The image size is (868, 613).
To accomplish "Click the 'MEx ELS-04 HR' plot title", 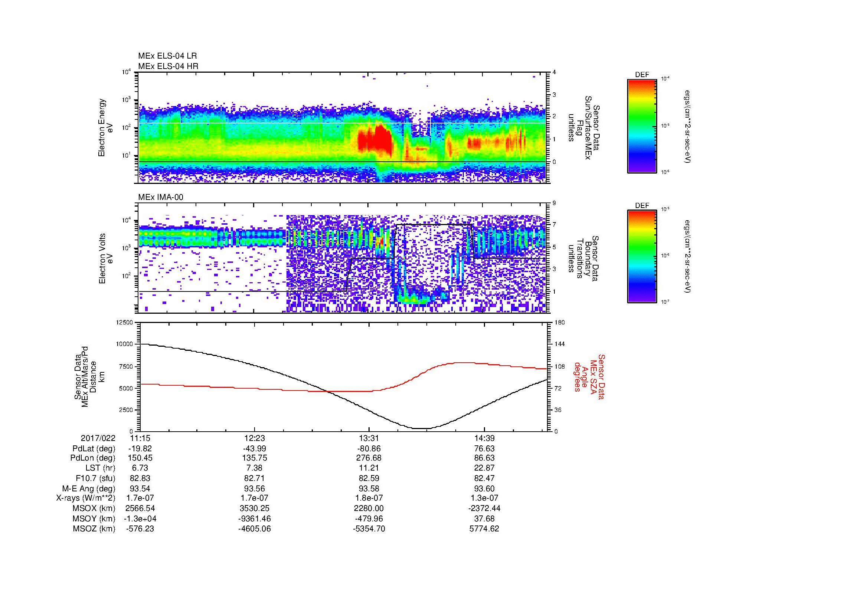I will point(168,66).
